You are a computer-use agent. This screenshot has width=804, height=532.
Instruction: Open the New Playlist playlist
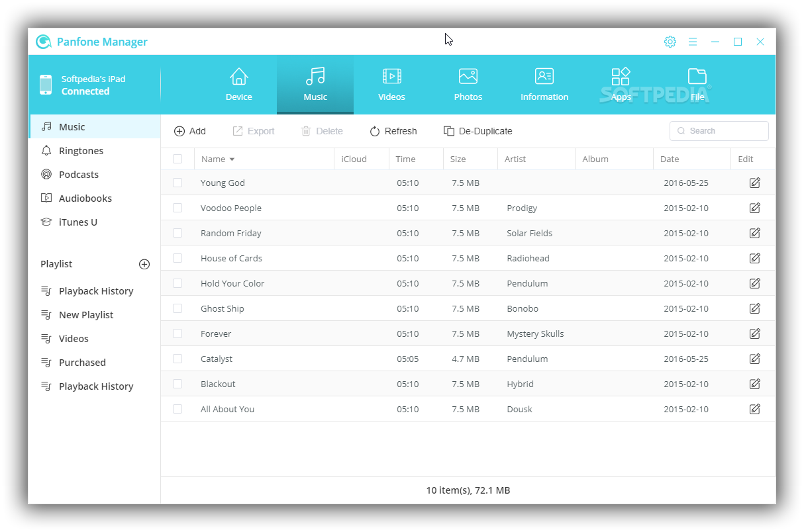pyautogui.click(x=95, y=315)
